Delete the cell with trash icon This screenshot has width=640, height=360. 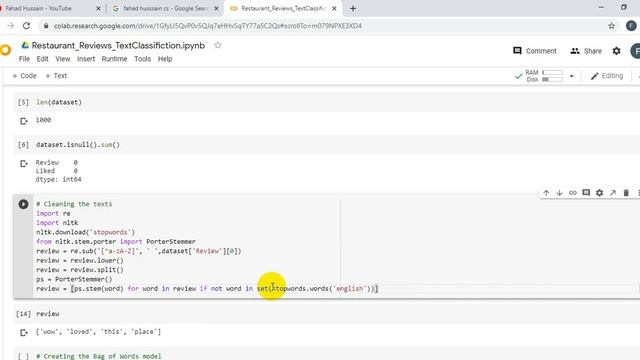[626, 193]
